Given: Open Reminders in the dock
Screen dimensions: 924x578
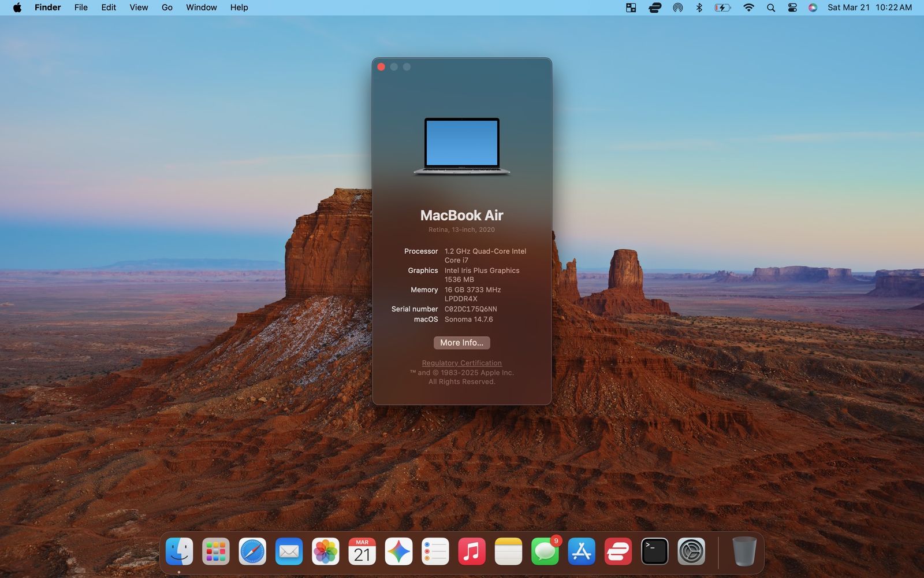Looking at the screenshot, I should [x=435, y=551].
